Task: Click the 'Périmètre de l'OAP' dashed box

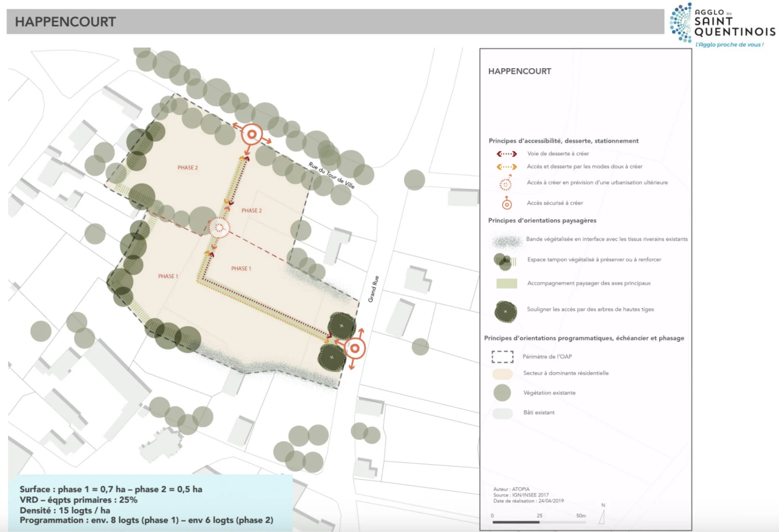Action: [x=502, y=356]
